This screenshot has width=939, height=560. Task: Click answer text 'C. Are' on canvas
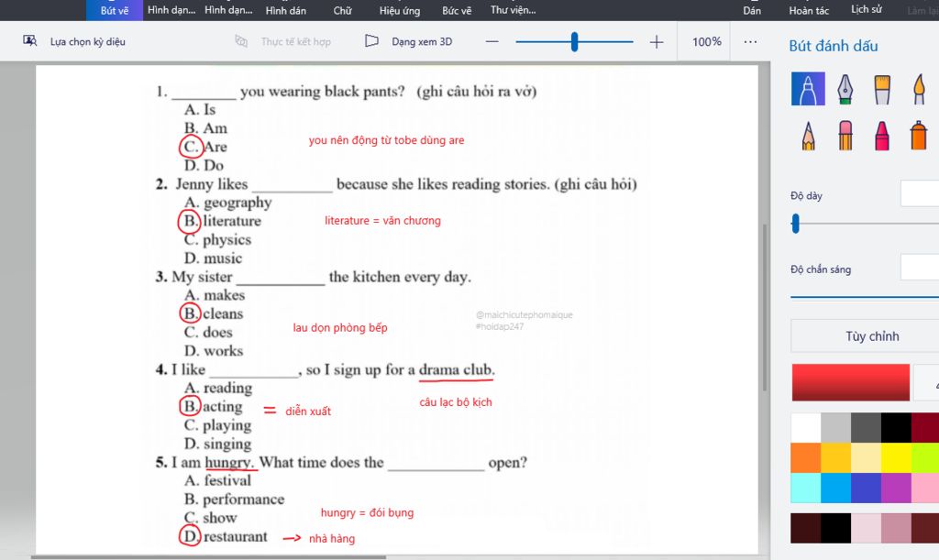pos(205,147)
